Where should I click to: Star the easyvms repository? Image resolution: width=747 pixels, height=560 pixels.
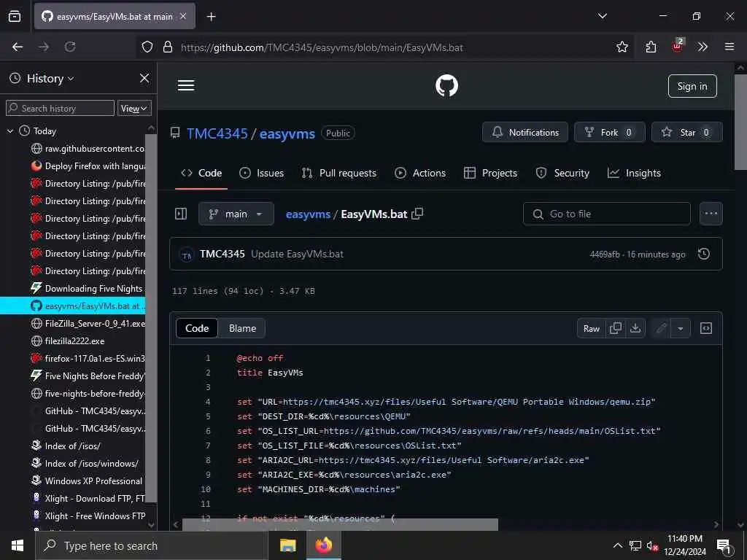(x=686, y=133)
